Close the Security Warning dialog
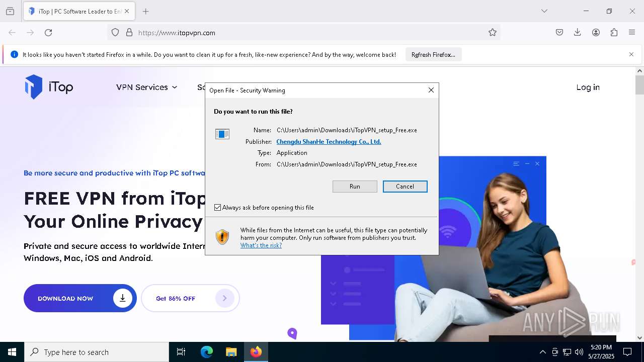 [431, 90]
